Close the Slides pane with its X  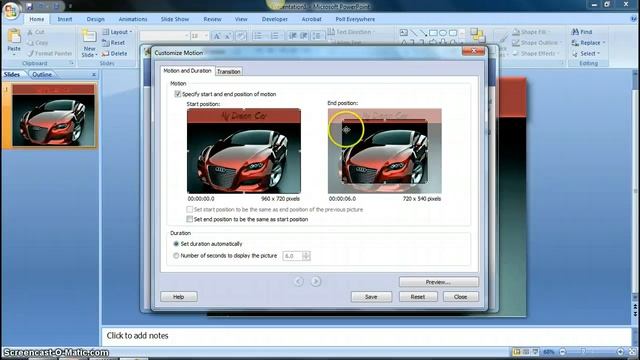pos(94,75)
